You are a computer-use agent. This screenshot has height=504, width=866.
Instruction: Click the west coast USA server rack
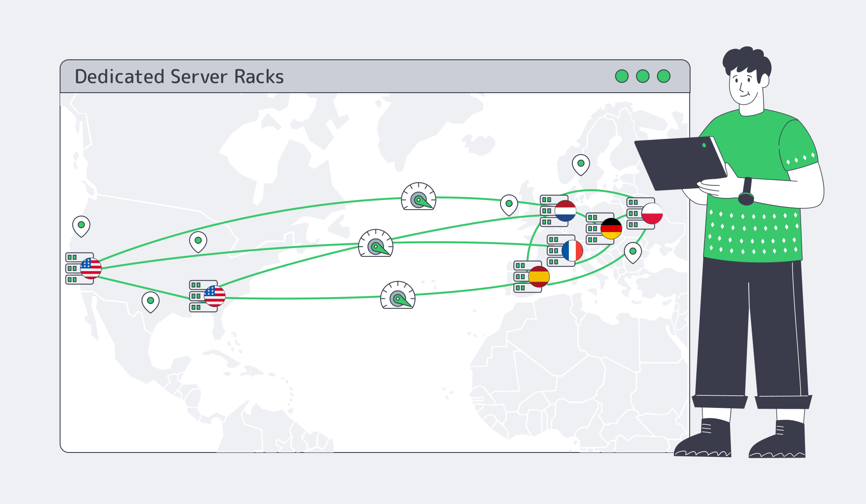(83, 268)
